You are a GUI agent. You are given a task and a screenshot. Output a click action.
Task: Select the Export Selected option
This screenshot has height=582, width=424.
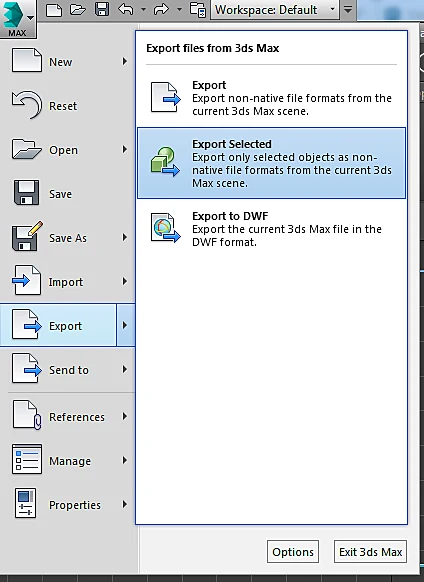click(271, 163)
